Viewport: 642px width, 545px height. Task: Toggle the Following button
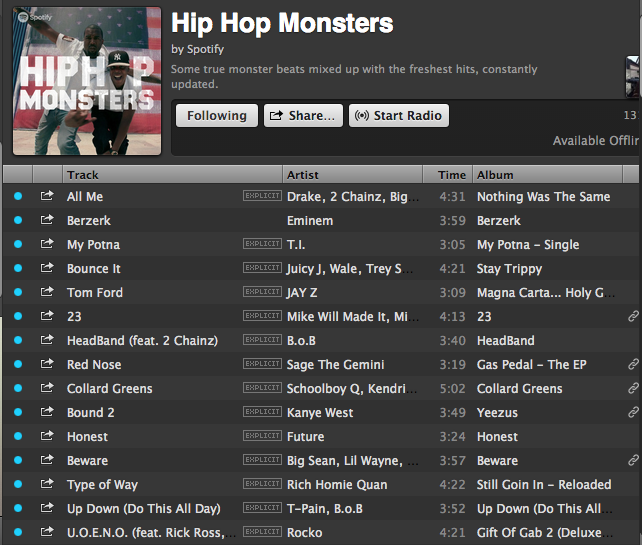pyautogui.click(x=217, y=115)
